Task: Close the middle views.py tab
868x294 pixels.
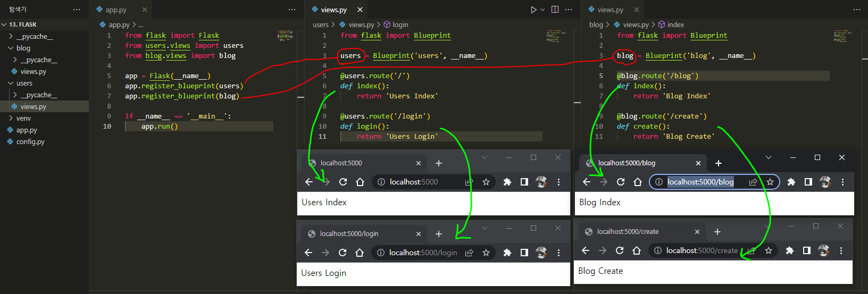Action: (x=360, y=10)
